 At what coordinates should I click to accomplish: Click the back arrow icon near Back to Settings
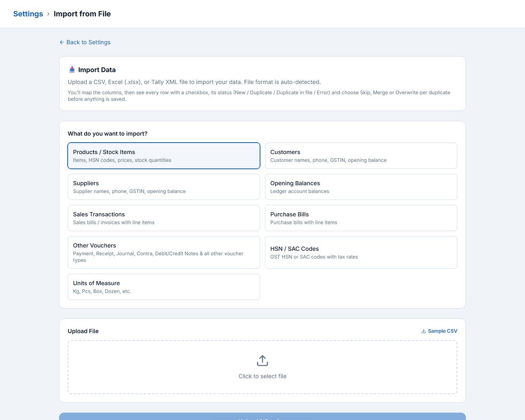coord(62,42)
